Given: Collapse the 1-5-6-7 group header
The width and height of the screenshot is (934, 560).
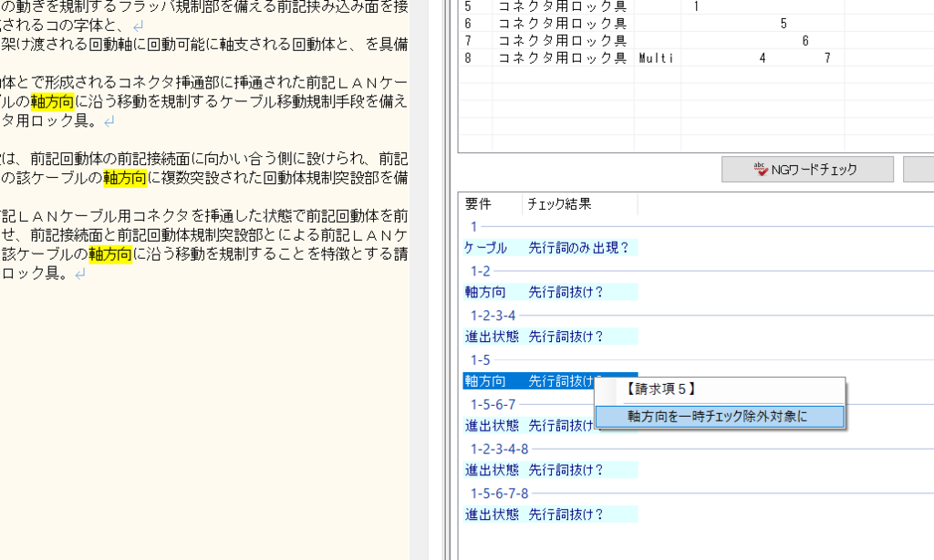Looking at the screenshot, I should pos(493,404).
